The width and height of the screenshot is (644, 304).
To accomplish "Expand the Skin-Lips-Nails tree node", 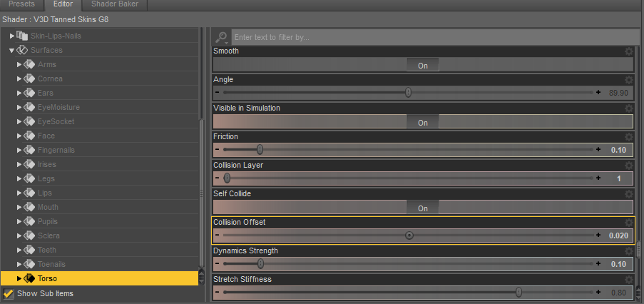I will coord(12,36).
